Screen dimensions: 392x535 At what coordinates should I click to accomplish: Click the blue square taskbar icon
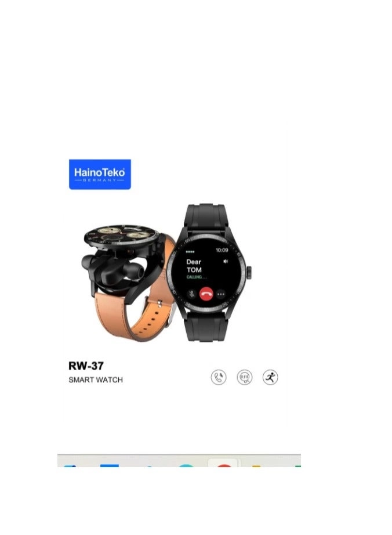[110, 465]
